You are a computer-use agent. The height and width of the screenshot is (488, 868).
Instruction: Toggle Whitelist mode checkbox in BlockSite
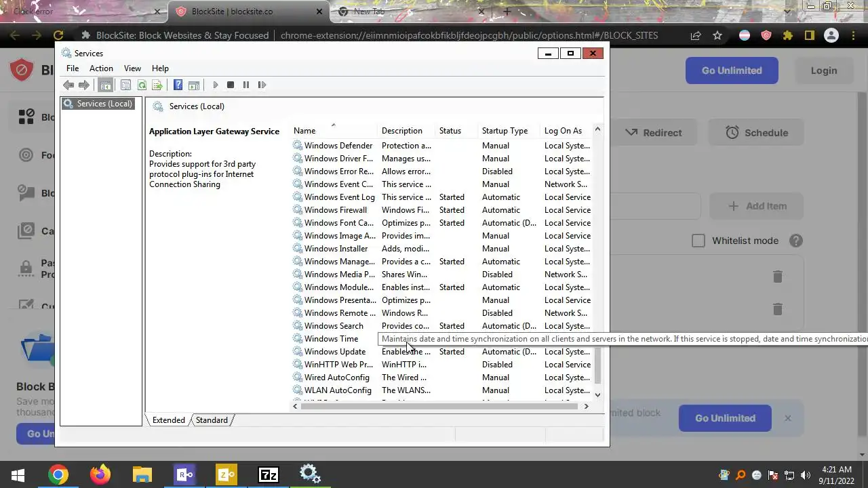tap(698, 241)
